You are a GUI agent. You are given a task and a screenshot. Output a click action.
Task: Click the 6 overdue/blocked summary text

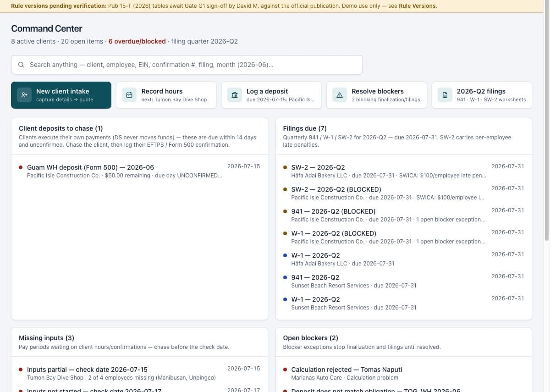pos(137,41)
